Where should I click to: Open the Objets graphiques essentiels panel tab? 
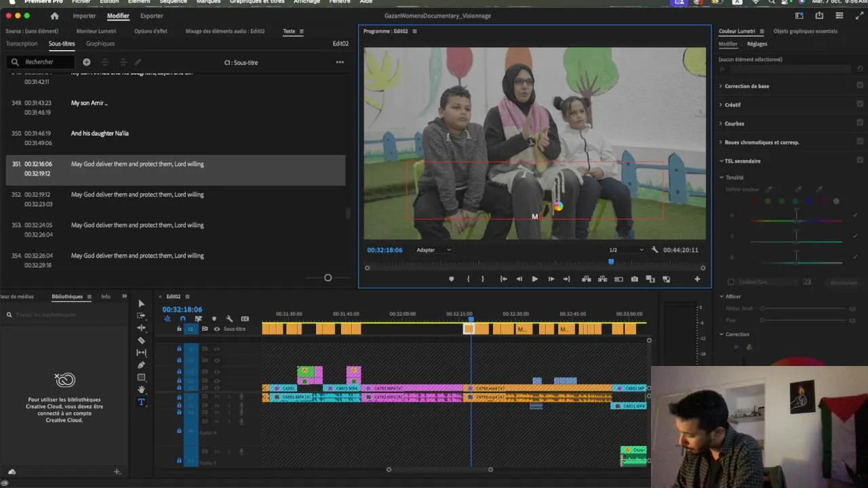(x=806, y=31)
